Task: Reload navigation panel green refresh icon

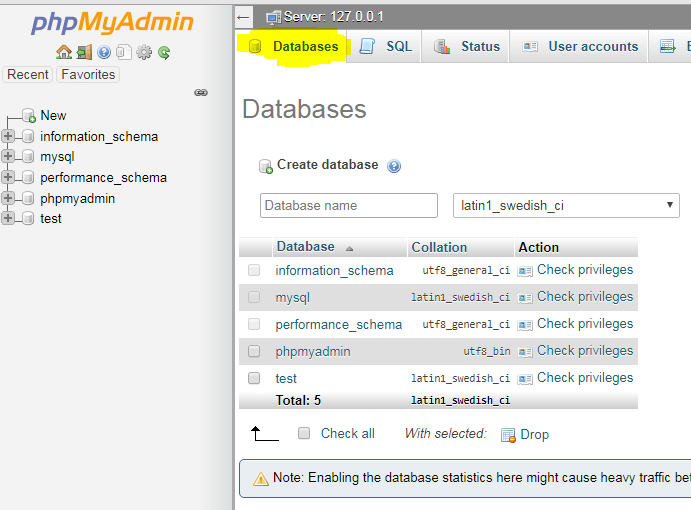Action: pos(164,52)
